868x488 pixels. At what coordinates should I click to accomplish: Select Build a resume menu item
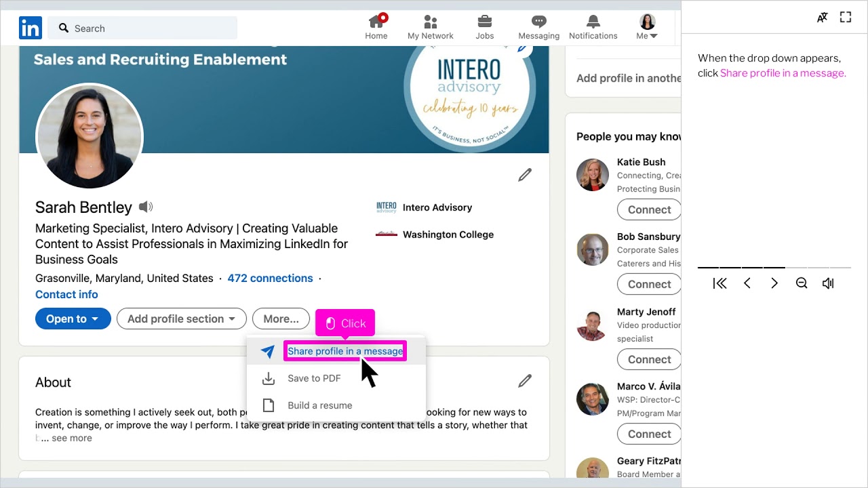[336, 405]
